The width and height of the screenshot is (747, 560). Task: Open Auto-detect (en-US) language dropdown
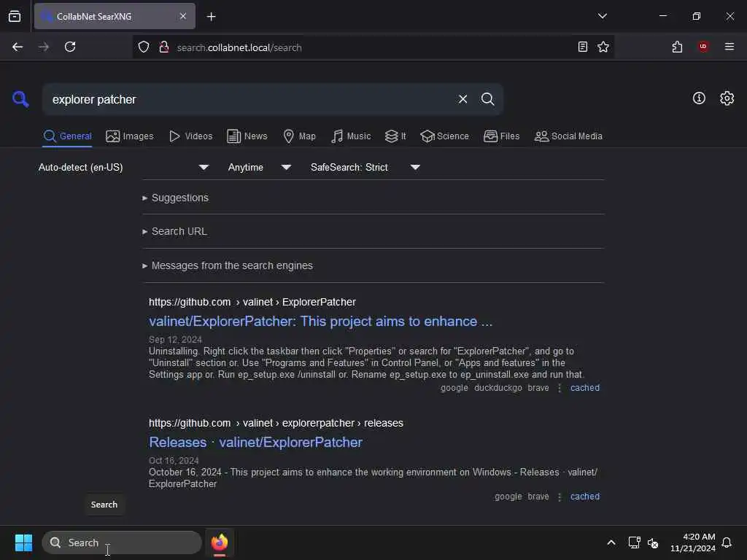click(x=123, y=167)
